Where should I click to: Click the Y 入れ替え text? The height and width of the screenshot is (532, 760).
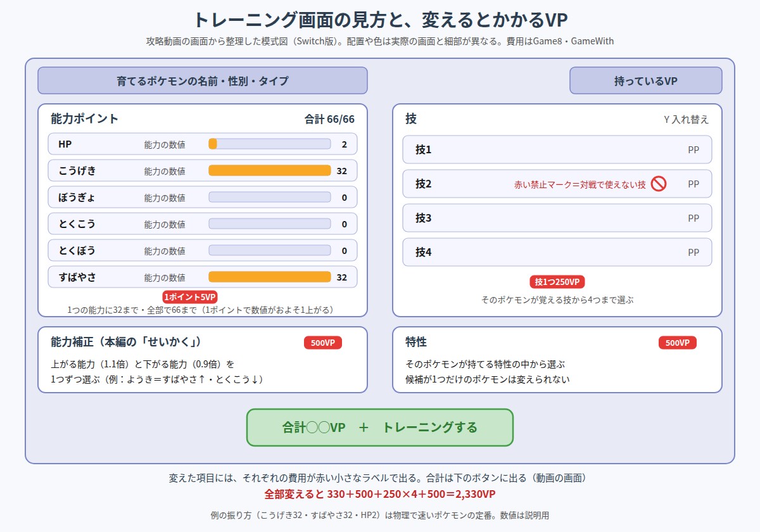coord(687,119)
